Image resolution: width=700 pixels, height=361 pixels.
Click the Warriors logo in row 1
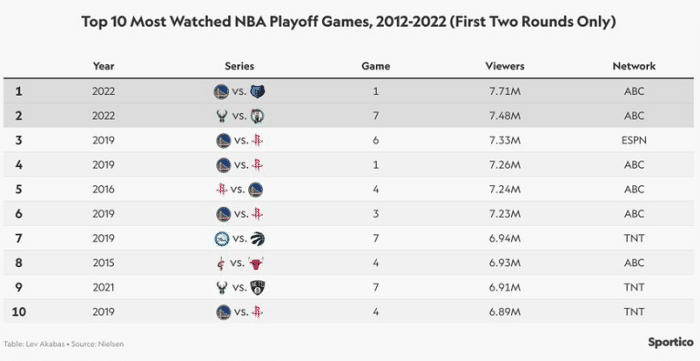[x=221, y=91]
